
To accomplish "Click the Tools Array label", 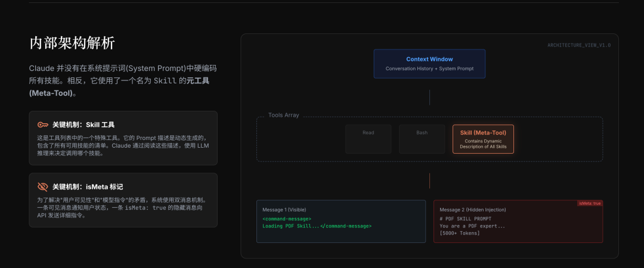I will point(283,116).
